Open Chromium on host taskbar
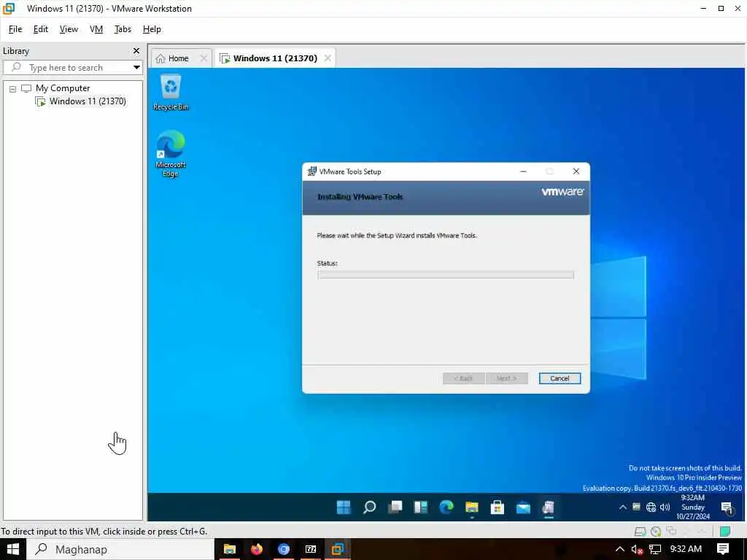 click(284, 550)
